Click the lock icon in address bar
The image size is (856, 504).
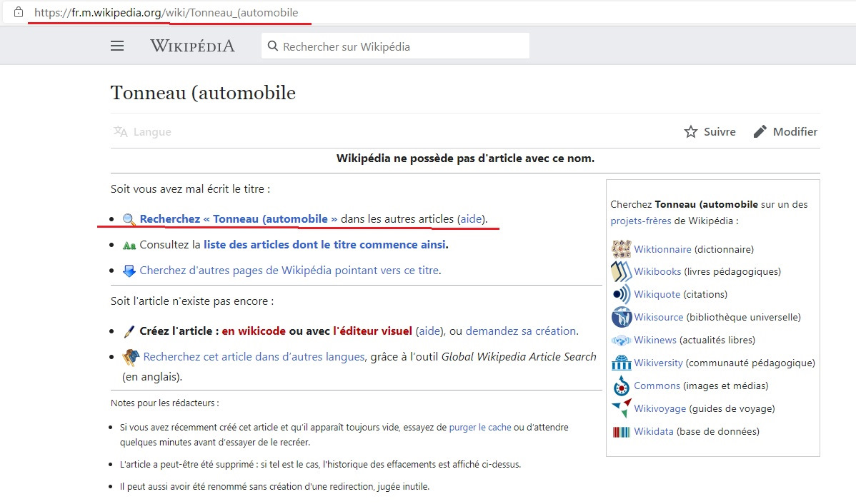19,12
